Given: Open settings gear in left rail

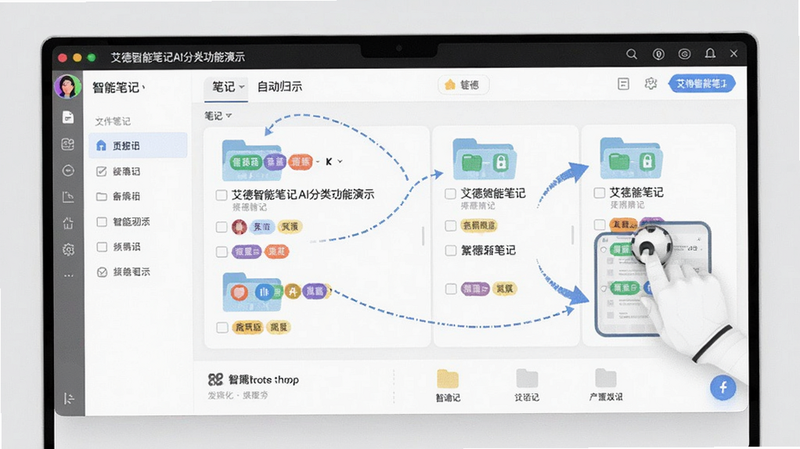Looking at the screenshot, I should click(68, 250).
